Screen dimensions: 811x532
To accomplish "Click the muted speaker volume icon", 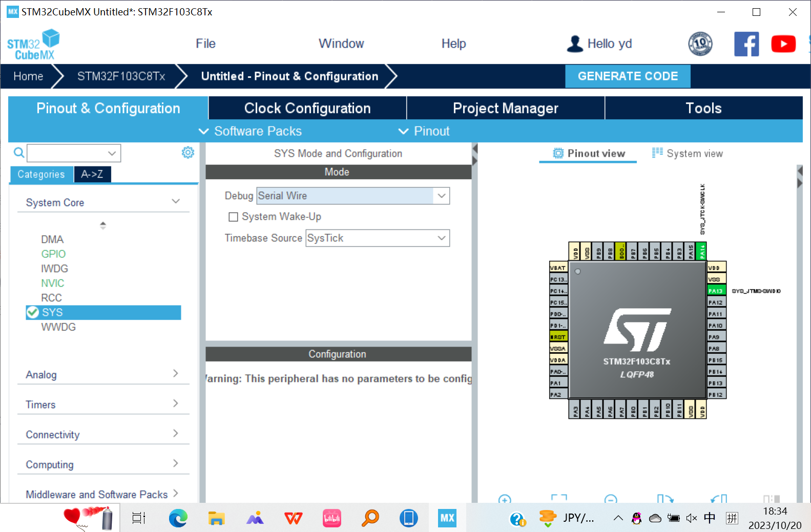I will coord(692,518).
